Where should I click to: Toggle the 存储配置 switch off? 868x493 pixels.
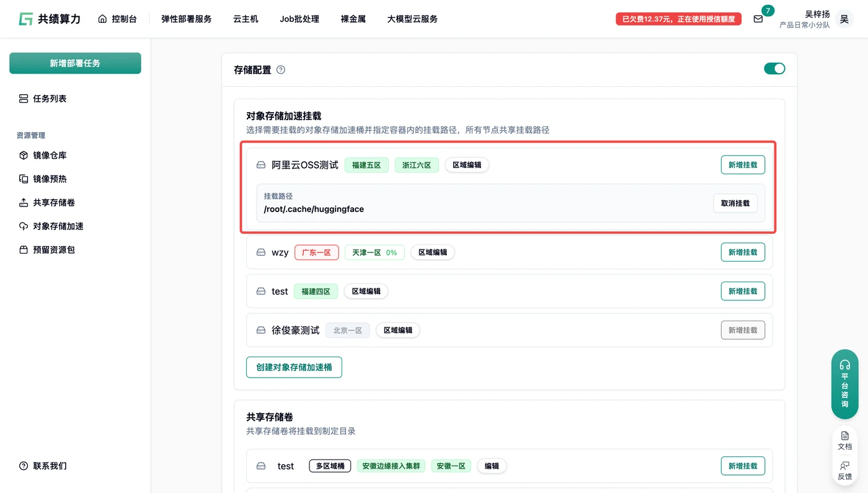tap(774, 68)
